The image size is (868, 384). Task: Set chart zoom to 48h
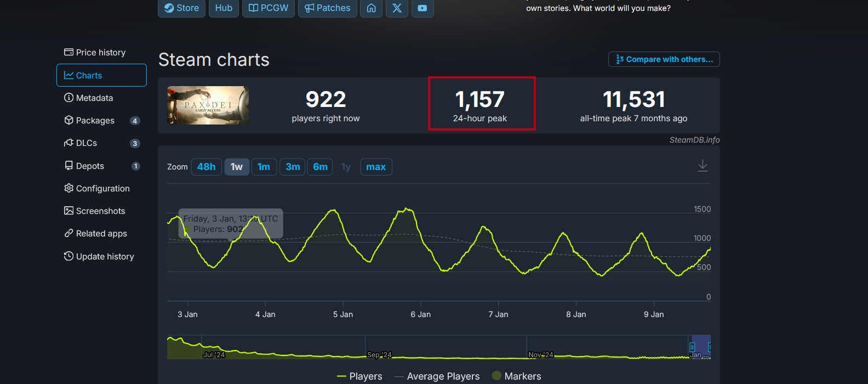coord(207,167)
